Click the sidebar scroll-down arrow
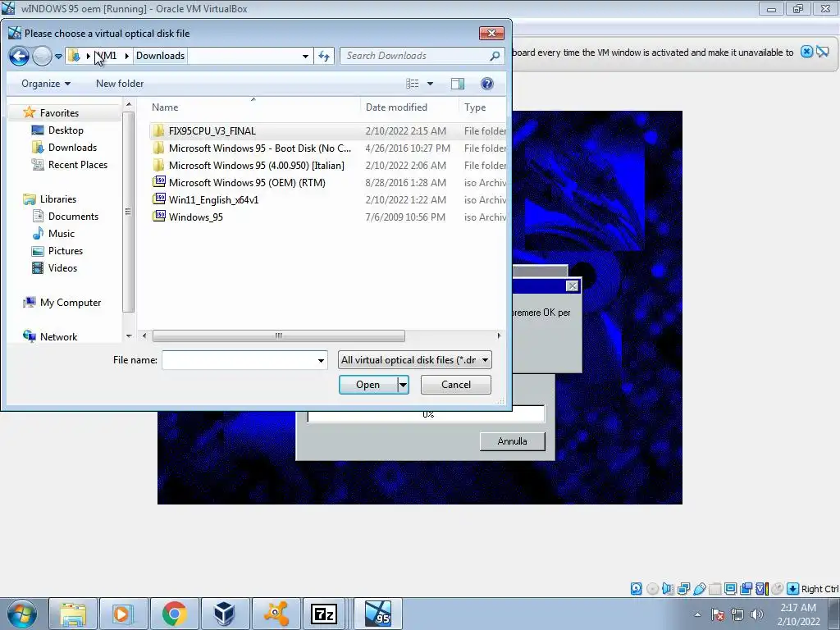Viewport: 840px width, 630px height. tap(129, 336)
